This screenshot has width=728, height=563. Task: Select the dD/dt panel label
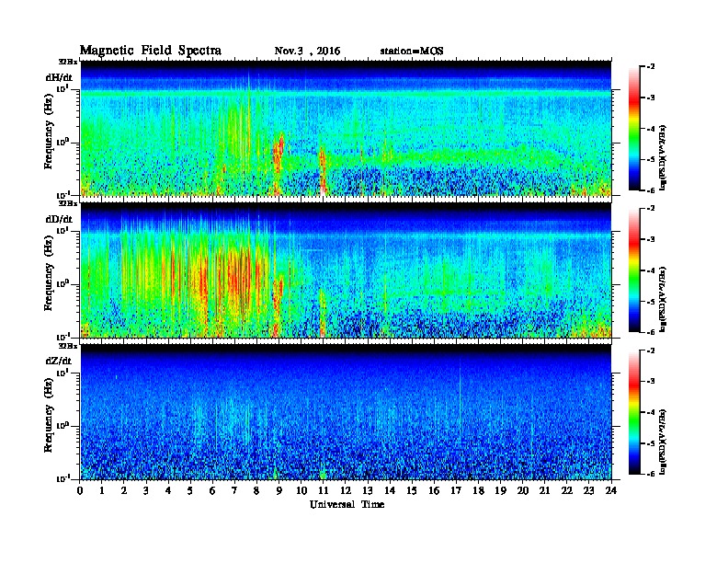click(59, 219)
